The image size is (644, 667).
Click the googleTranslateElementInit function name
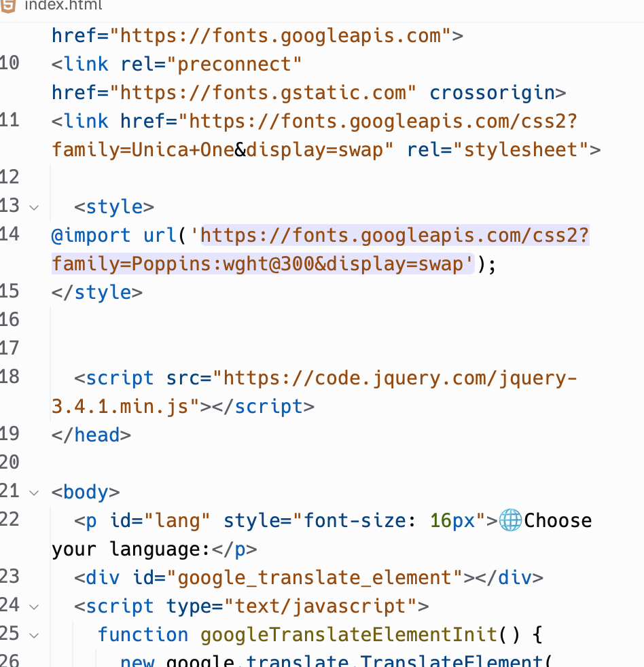[348, 634]
